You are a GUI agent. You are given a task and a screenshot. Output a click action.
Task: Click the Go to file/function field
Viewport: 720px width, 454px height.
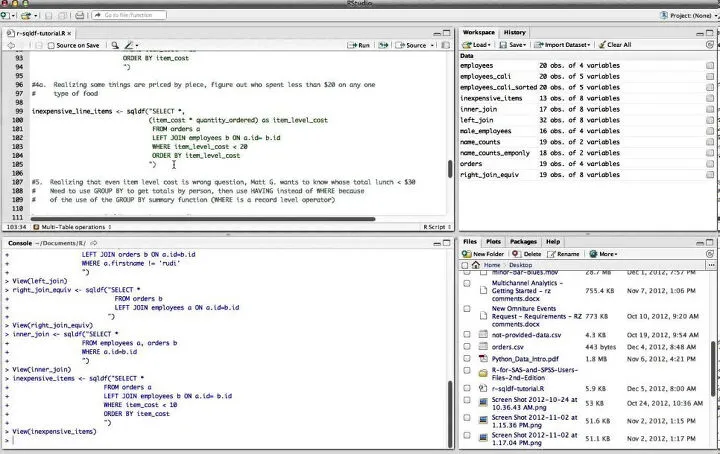pyautogui.click(x=129, y=15)
